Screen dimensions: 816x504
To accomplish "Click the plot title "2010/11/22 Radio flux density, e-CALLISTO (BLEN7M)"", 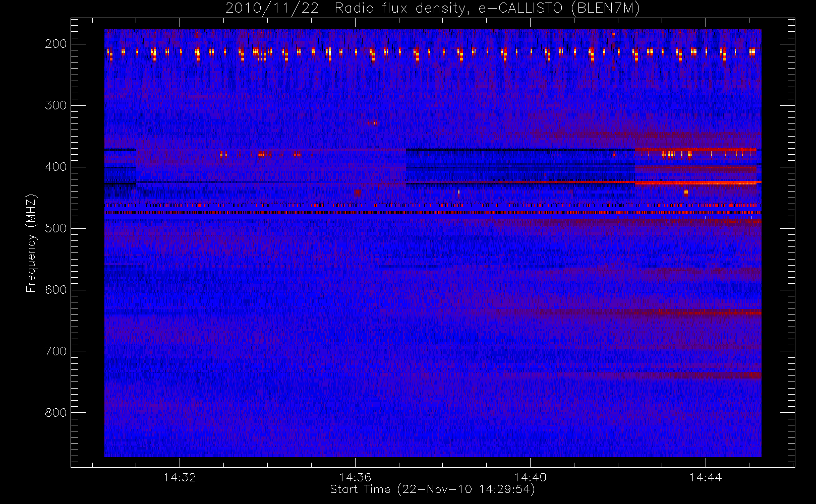I will click(432, 9).
